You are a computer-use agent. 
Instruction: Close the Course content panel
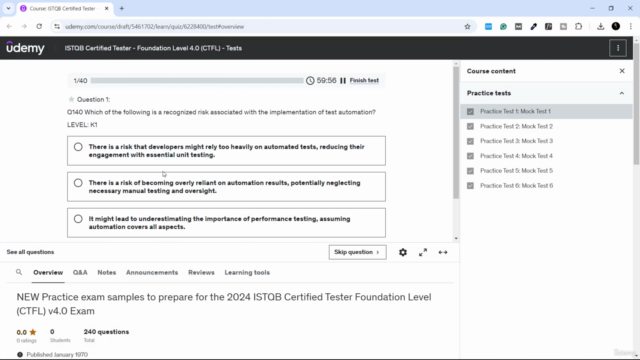622,71
